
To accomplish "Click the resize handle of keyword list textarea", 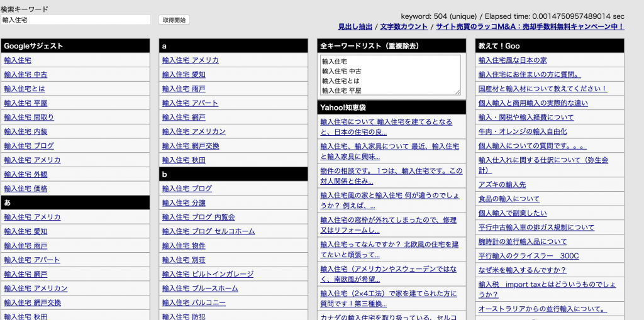I will point(458,92).
